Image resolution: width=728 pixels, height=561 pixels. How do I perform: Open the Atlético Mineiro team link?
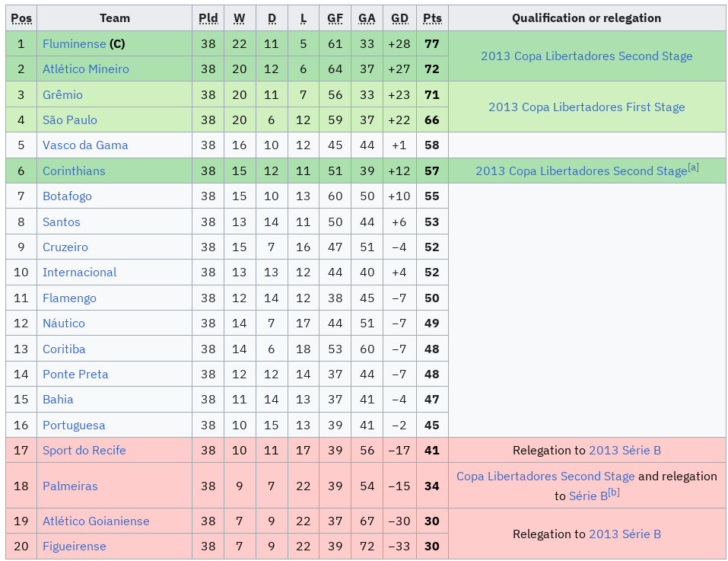coord(86,69)
